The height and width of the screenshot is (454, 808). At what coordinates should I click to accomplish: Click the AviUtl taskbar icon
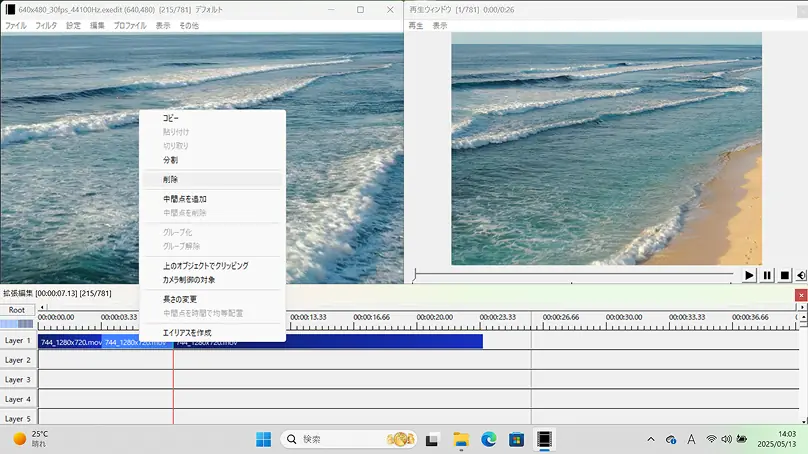tap(544, 440)
